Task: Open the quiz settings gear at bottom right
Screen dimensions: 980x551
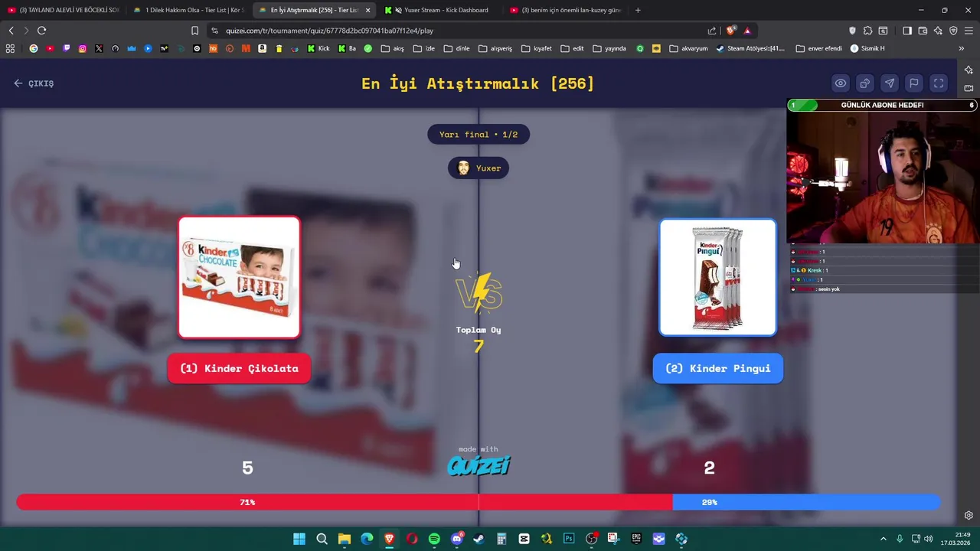Action: pyautogui.click(x=969, y=515)
